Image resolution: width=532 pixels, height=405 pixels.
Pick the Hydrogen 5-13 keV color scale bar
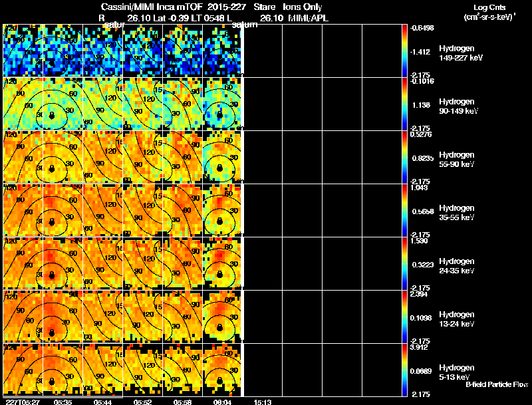tap(404, 370)
